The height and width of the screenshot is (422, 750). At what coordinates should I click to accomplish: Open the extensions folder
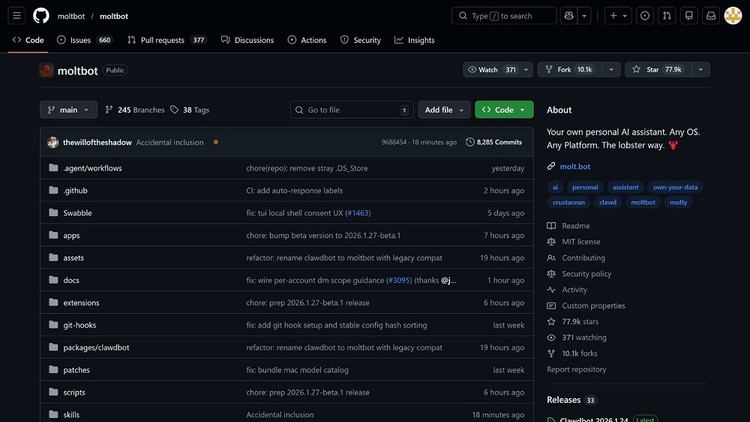[81, 303]
